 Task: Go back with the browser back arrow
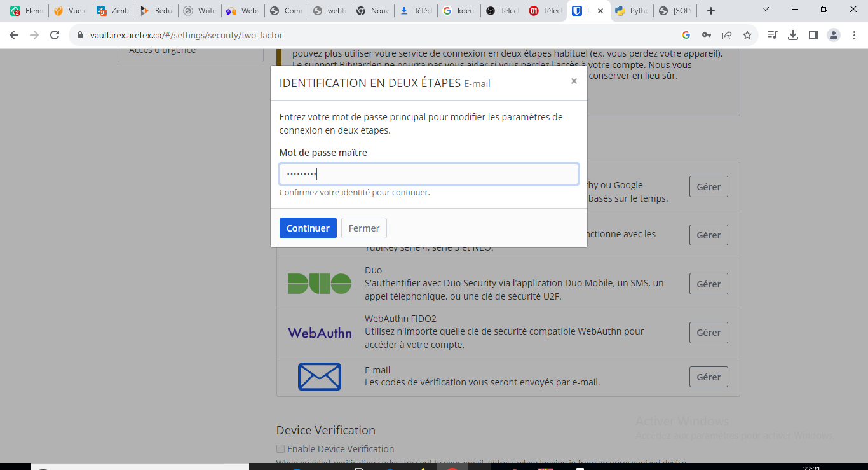click(x=14, y=35)
